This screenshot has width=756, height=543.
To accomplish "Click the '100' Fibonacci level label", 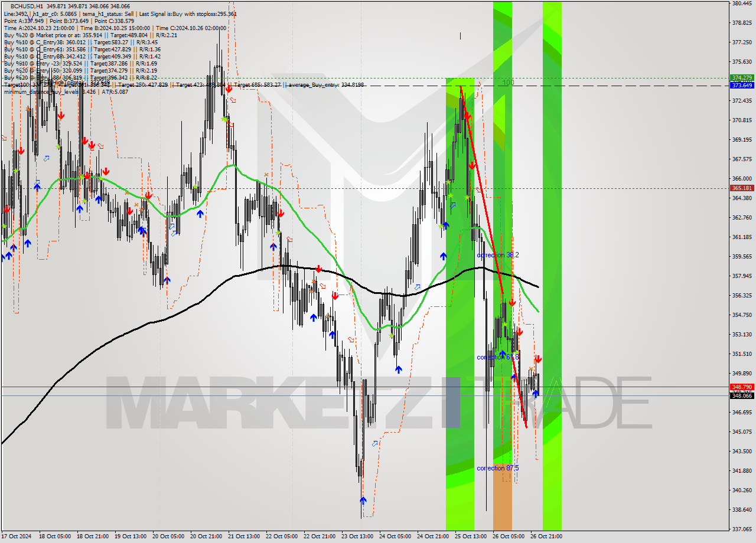I will (x=508, y=83).
